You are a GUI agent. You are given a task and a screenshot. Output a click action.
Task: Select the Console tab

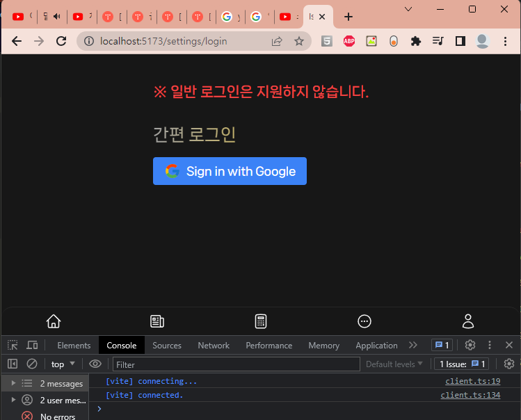pyautogui.click(x=122, y=346)
